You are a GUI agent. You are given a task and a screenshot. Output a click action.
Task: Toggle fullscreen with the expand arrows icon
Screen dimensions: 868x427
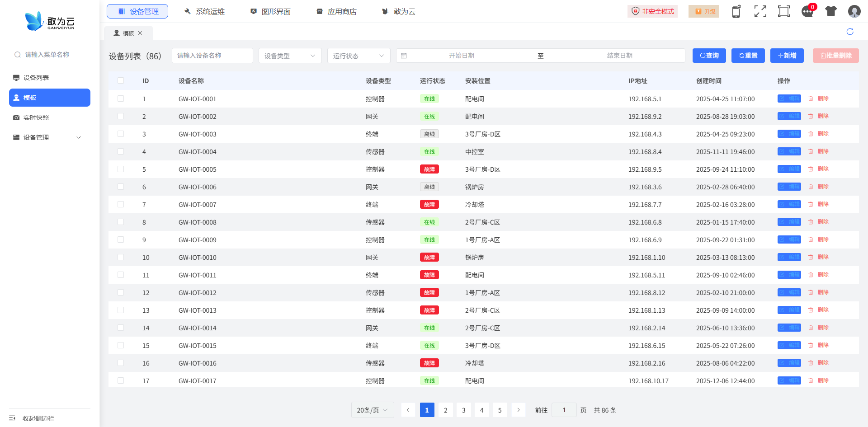click(760, 11)
